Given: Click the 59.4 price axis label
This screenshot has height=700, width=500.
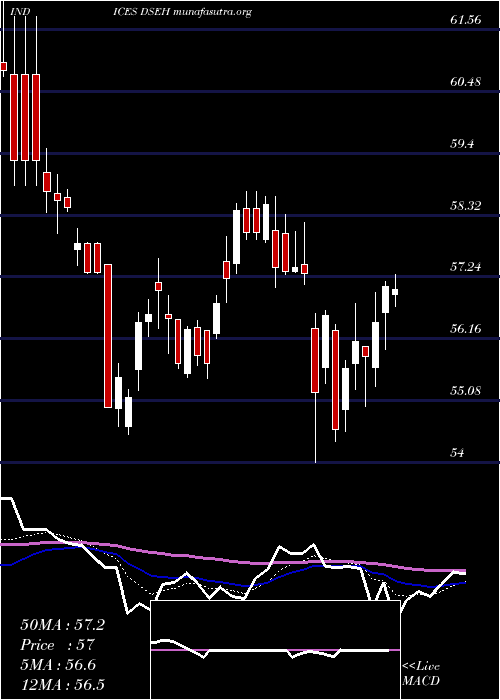Looking at the screenshot, I should 462,144.
